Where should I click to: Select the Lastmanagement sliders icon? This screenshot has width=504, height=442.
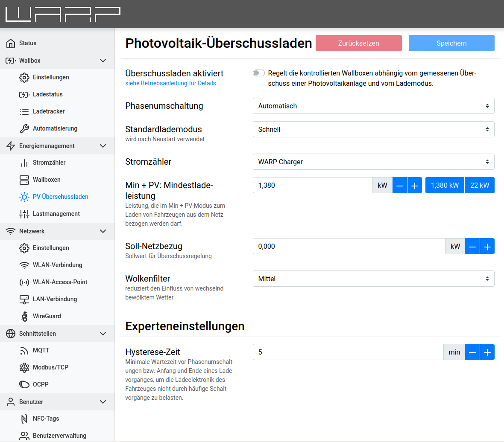click(x=24, y=214)
